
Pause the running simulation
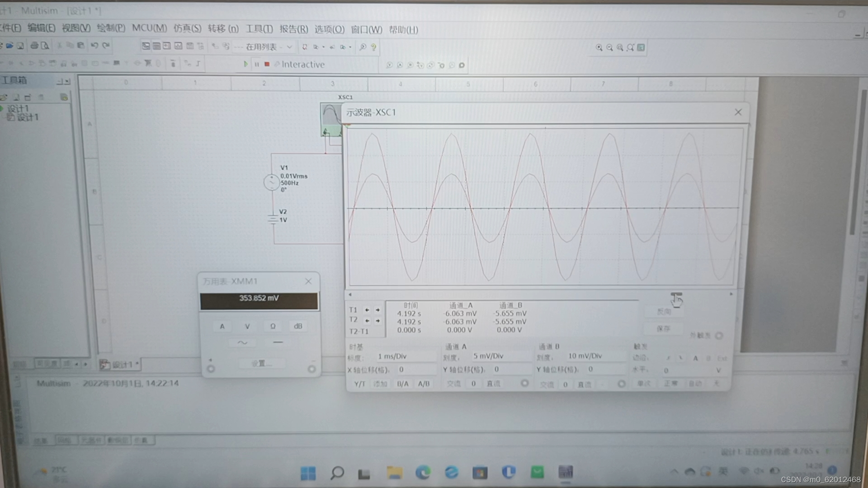tap(257, 64)
